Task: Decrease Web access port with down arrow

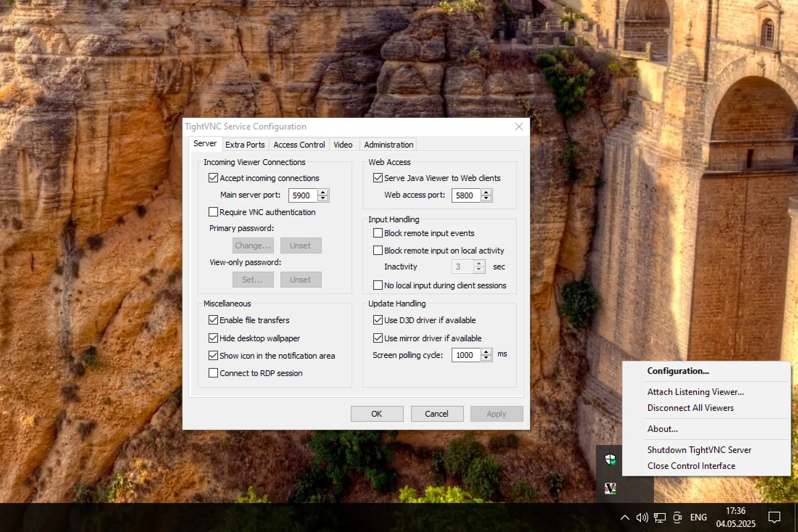Action: pos(486,198)
